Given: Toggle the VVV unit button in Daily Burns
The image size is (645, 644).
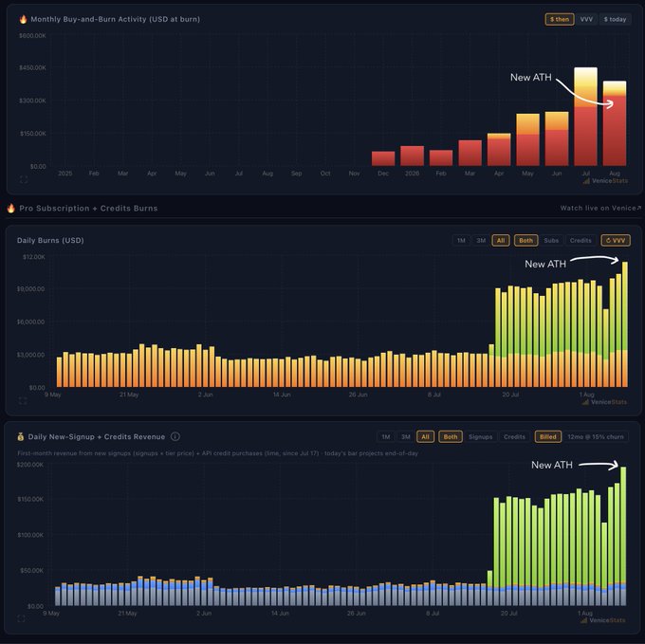Looking at the screenshot, I should click(616, 241).
